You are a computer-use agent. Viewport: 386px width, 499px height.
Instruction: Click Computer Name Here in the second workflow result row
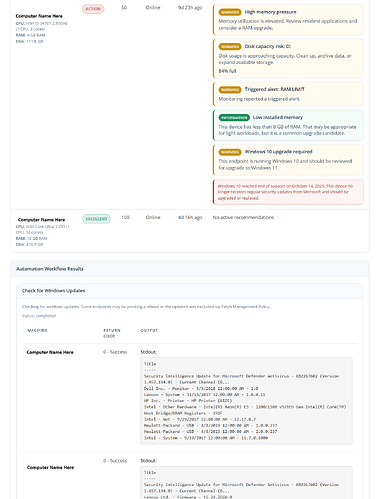tap(50, 468)
